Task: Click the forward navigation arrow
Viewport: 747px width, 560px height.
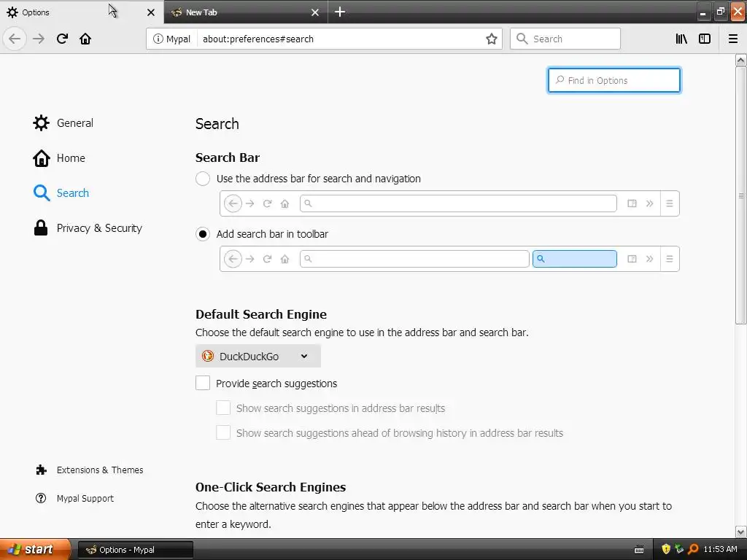Action: click(39, 39)
